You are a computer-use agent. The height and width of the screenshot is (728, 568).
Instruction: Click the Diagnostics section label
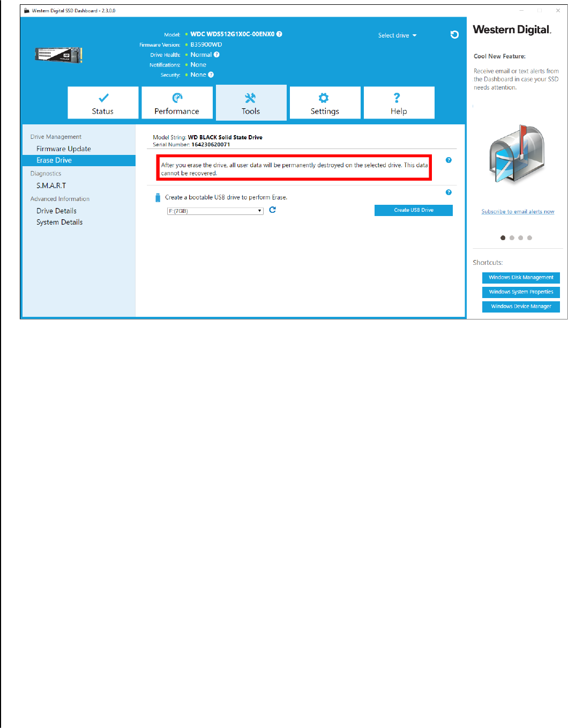[x=46, y=174]
